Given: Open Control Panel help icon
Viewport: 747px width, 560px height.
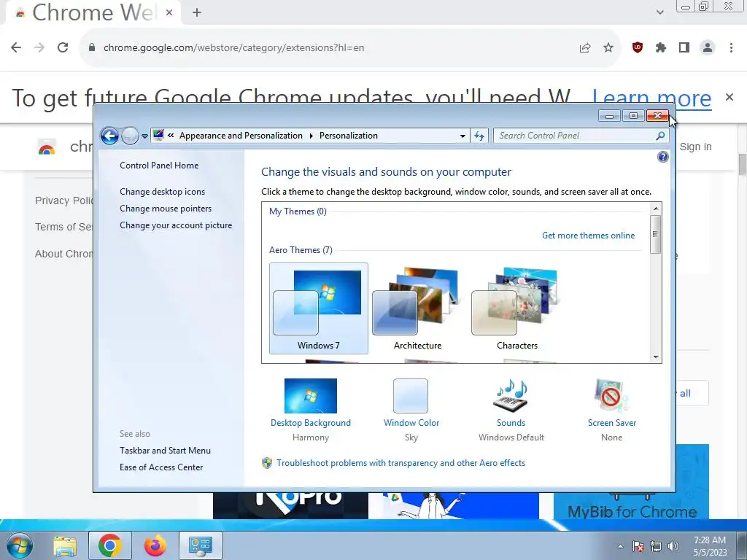Looking at the screenshot, I should pos(662,157).
